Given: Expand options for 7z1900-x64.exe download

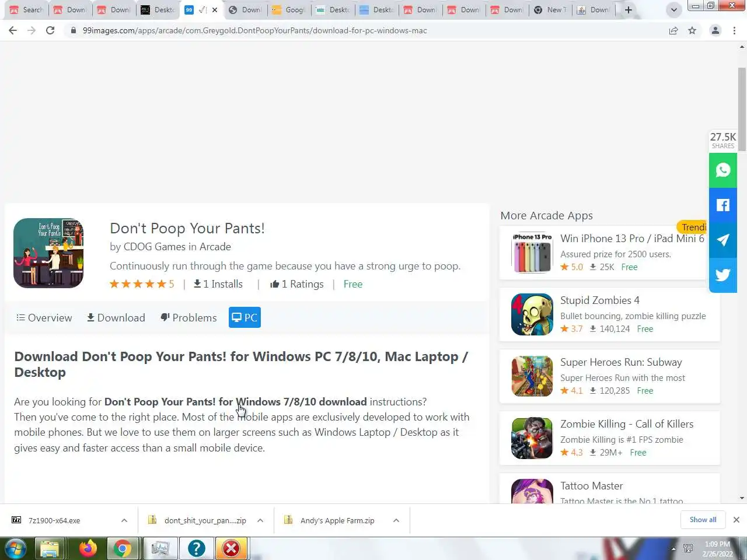Looking at the screenshot, I should tap(124, 520).
